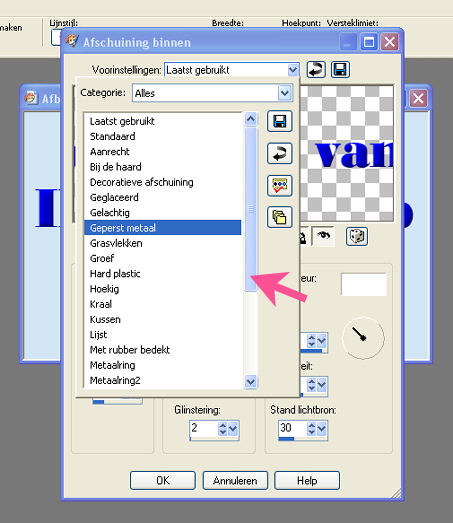Open the preset manager icon with red checkmark

click(280, 185)
